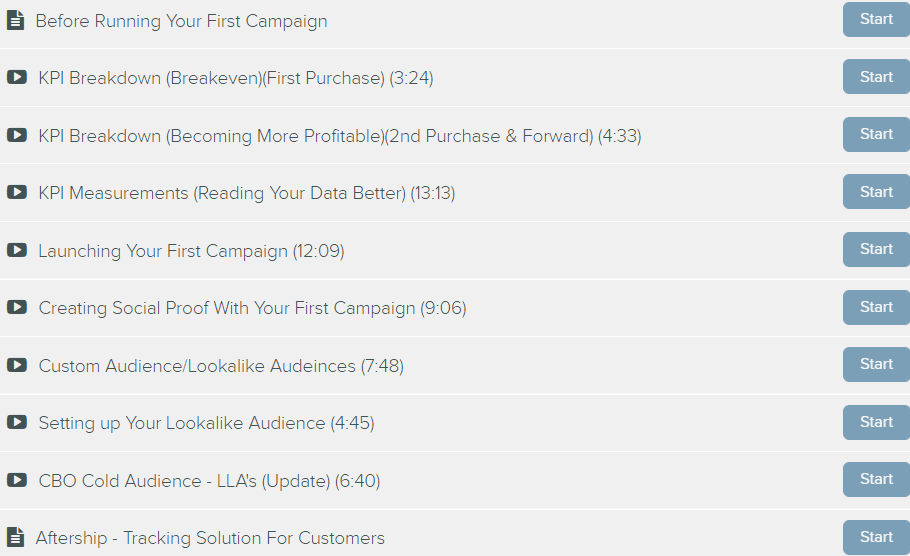Start the Aftership Tracking Solution lesson
Screen dimensions: 910x556
(876, 537)
